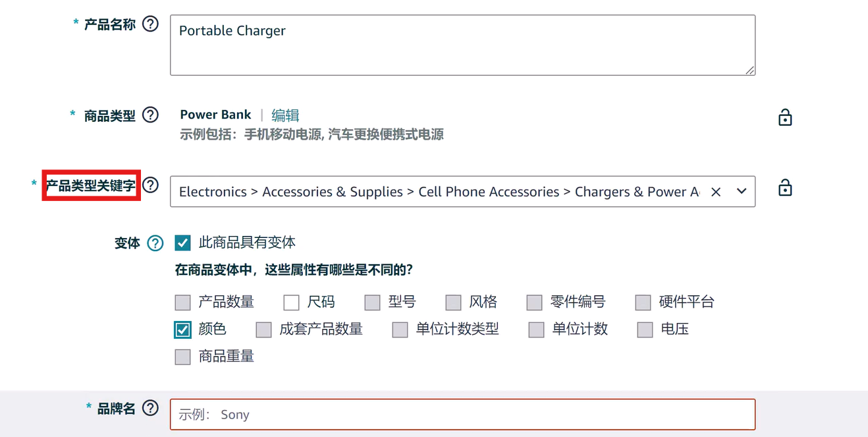Open the 变体 help tooltip icon

(x=155, y=243)
